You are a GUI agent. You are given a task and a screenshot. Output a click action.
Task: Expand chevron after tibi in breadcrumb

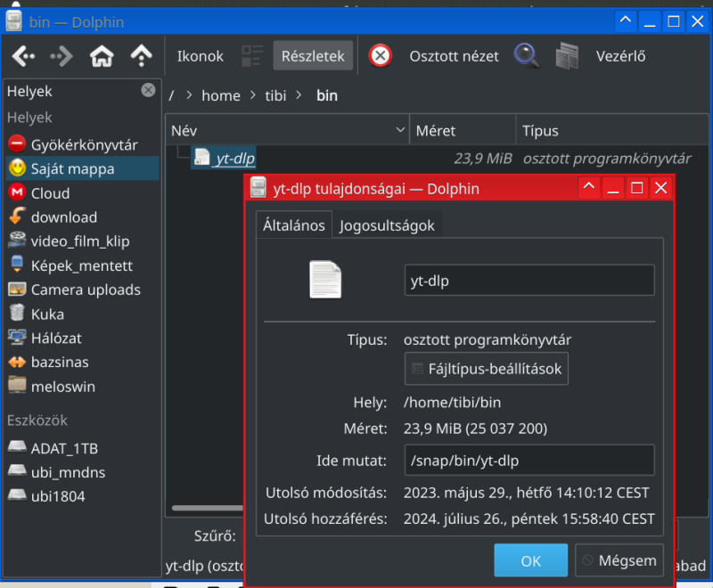point(299,95)
